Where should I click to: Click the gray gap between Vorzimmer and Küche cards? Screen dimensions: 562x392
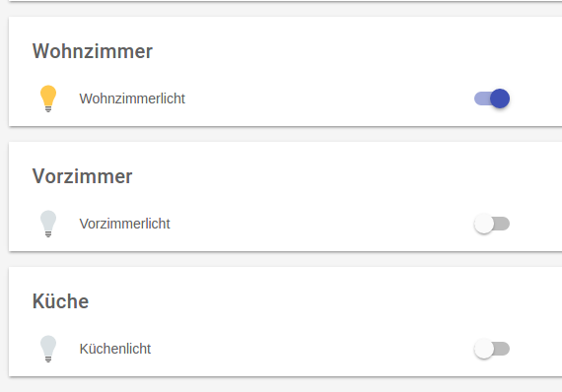tap(285, 260)
